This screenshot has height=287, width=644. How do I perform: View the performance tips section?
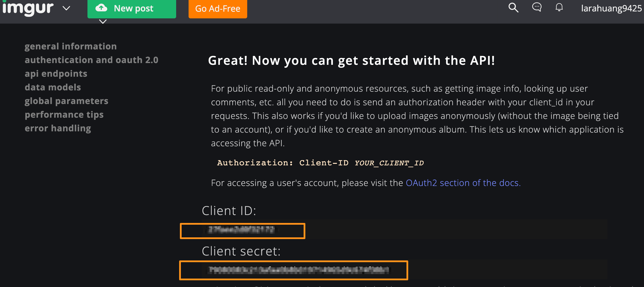(x=64, y=115)
